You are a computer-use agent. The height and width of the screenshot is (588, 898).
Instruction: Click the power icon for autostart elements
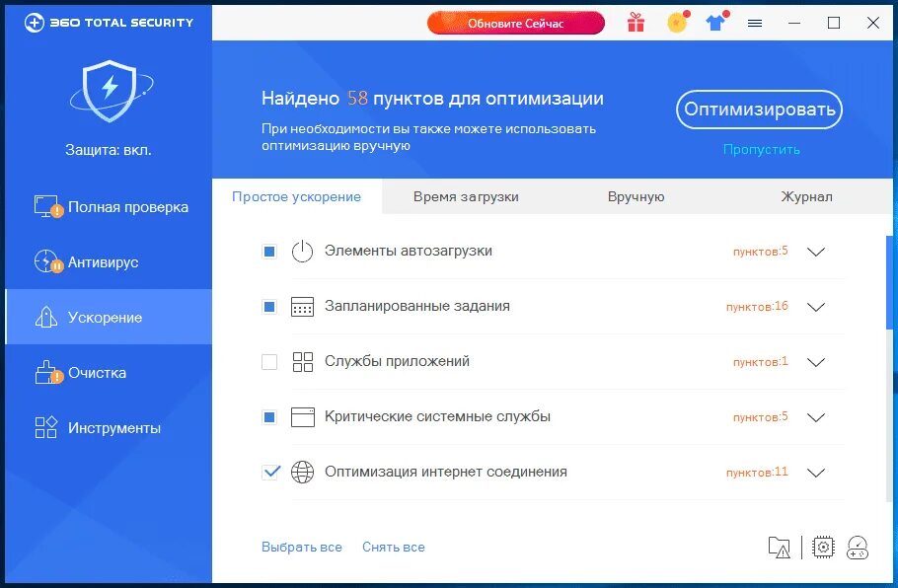(x=302, y=251)
